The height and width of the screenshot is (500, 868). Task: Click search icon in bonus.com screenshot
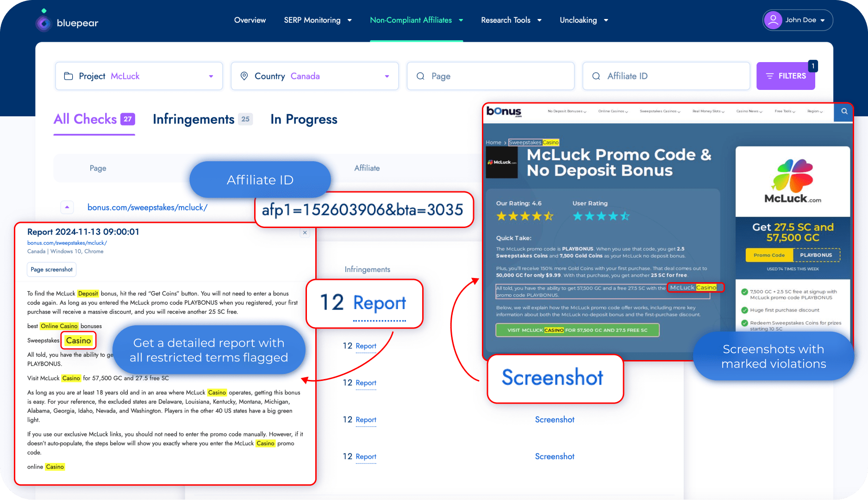(844, 111)
